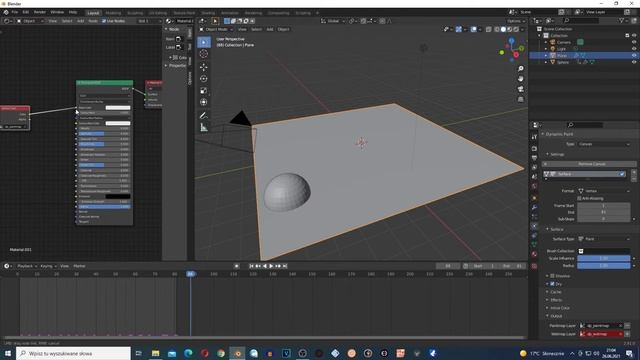Image resolution: width=640 pixels, height=360 pixels.
Task: Click the outliner filter funnel icon
Action: point(621,21)
